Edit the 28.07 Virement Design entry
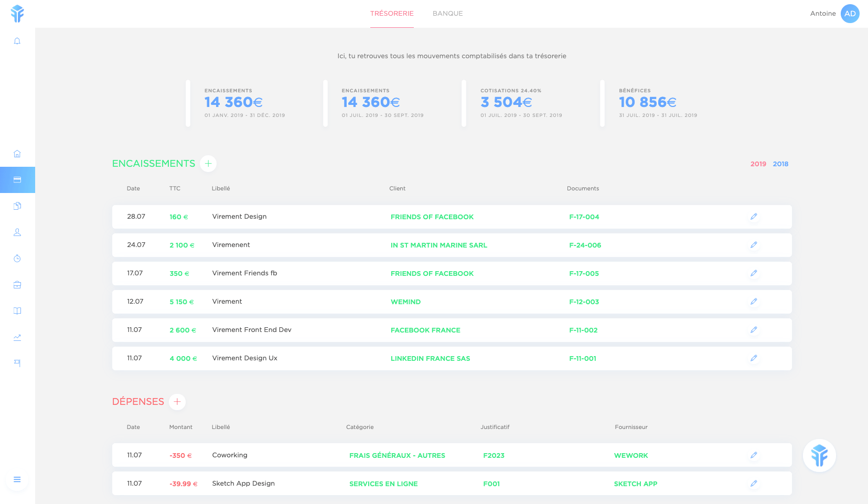 pyautogui.click(x=754, y=217)
